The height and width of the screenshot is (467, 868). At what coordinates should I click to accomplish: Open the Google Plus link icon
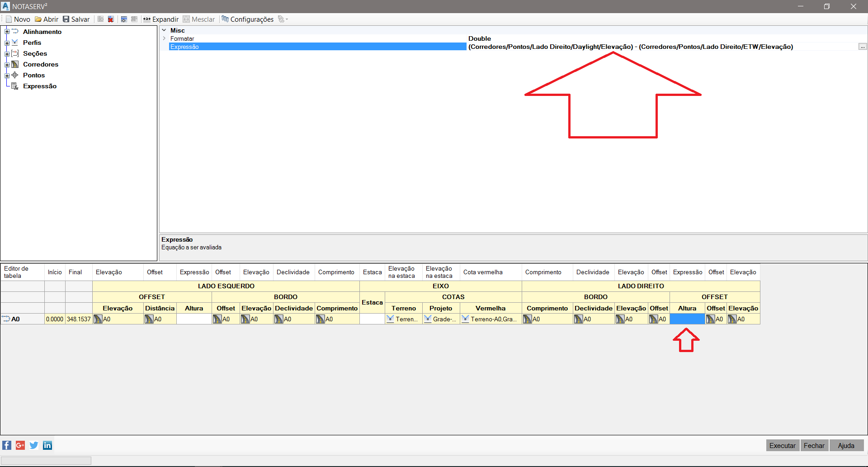(x=20, y=445)
